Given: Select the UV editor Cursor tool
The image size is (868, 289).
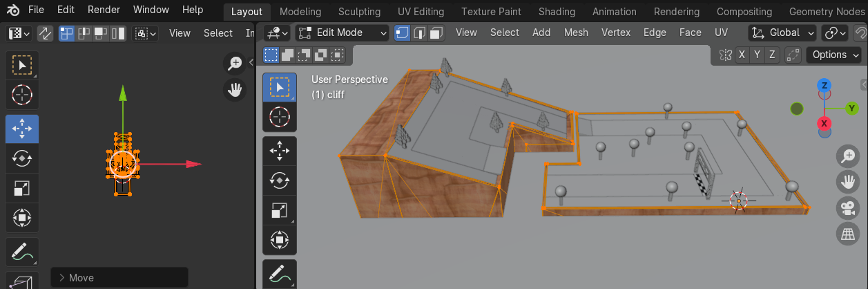Looking at the screenshot, I should coord(22,95).
